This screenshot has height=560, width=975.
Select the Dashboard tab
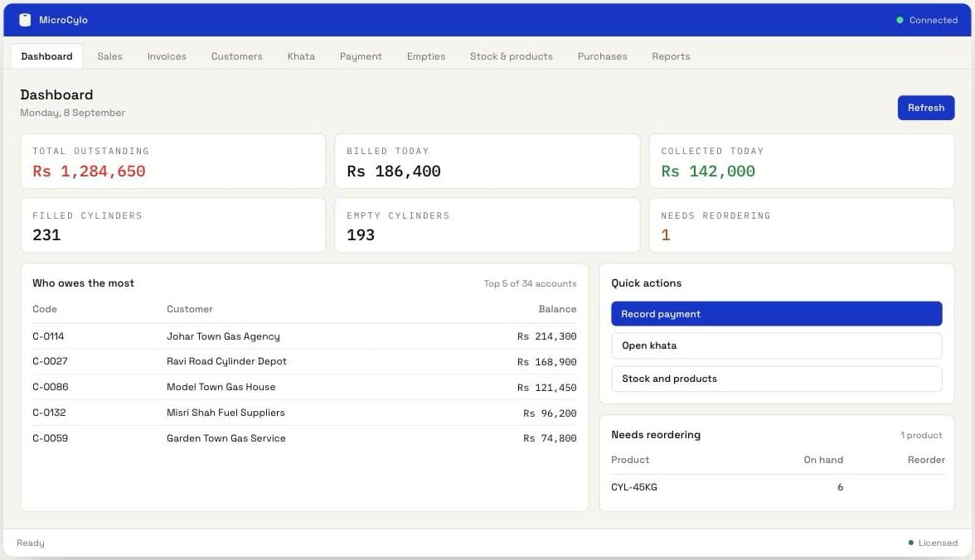pyautogui.click(x=46, y=56)
